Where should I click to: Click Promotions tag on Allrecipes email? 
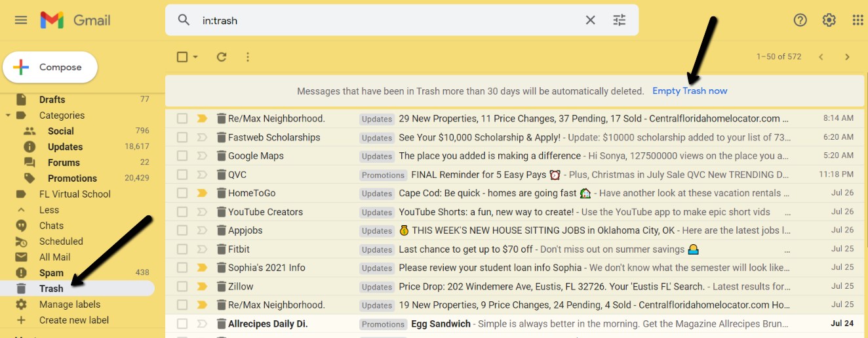[383, 324]
